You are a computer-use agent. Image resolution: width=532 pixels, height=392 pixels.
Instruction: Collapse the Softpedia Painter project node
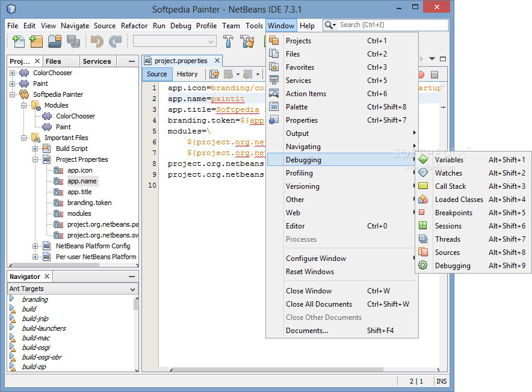click(13, 94)
